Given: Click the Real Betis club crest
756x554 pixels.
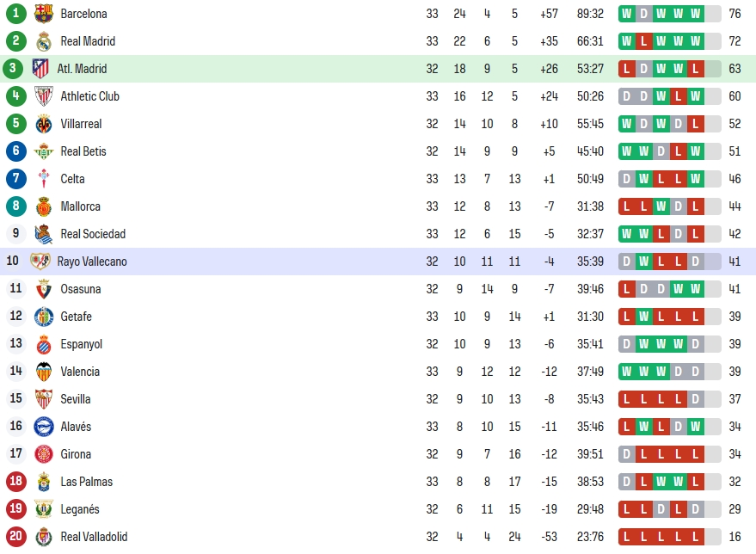Looking at the screenshot, I should pyautogui.click(x=44, y=151).
